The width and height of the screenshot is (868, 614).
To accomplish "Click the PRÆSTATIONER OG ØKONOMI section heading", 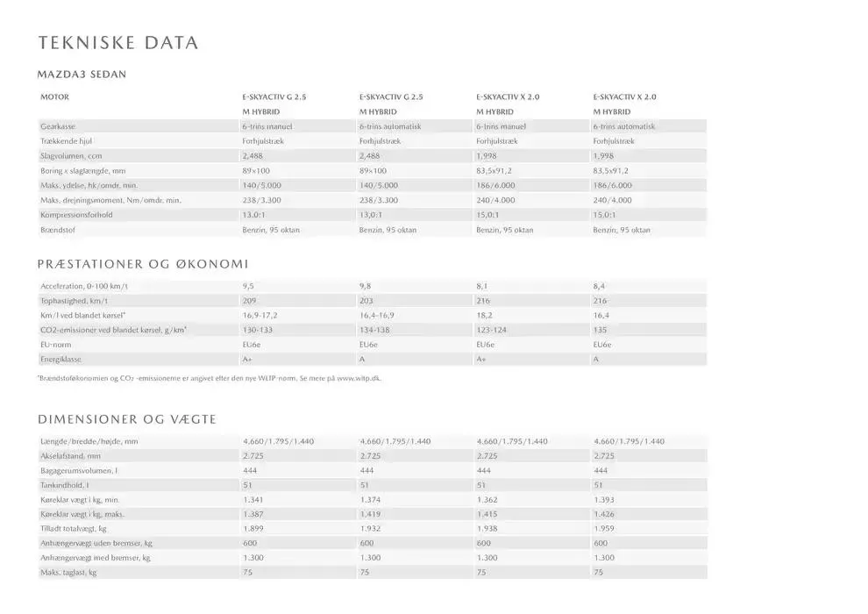I will pos(143,264).
